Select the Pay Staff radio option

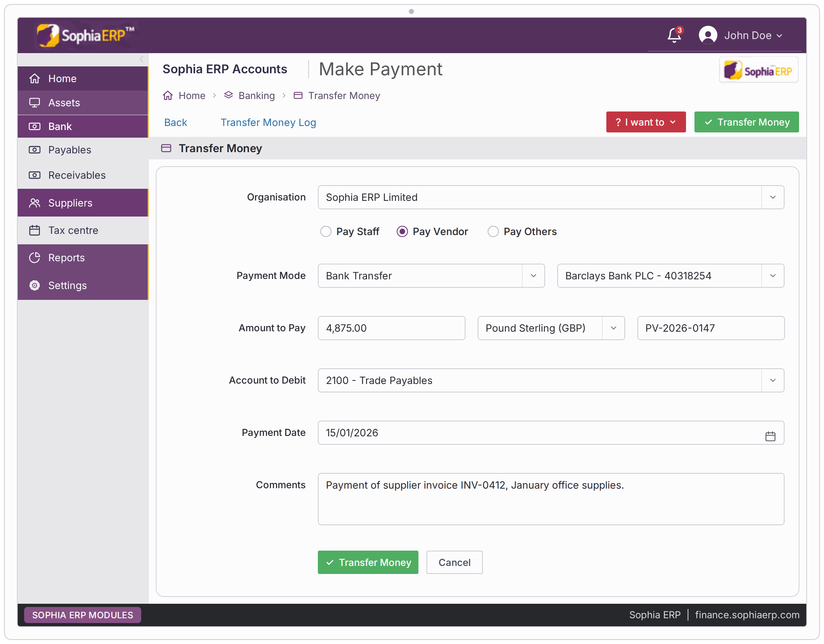click(325, 231)
